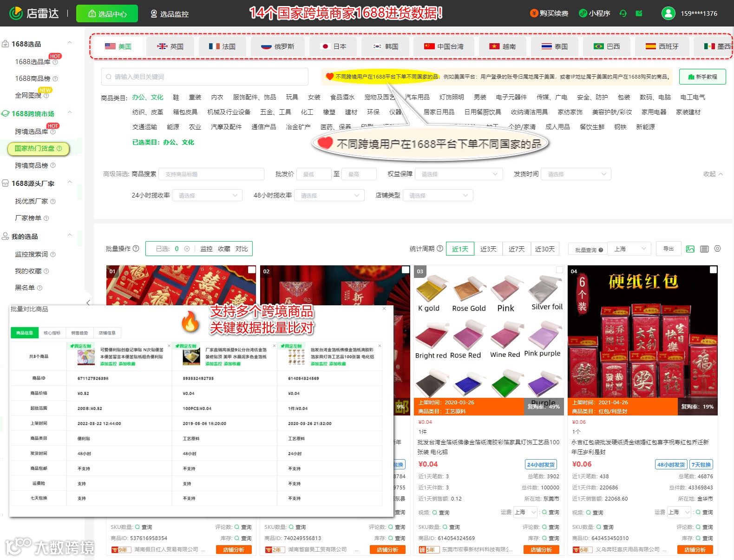
Task: Collapse sidebar with the left arrow icon
Action: pyautogui.click(x=88, y=303)
